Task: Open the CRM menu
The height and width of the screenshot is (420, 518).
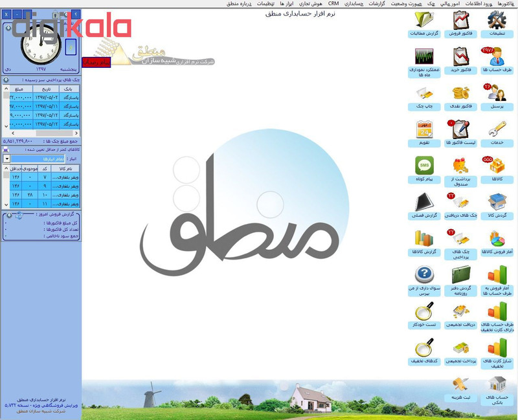Action: 333,4
